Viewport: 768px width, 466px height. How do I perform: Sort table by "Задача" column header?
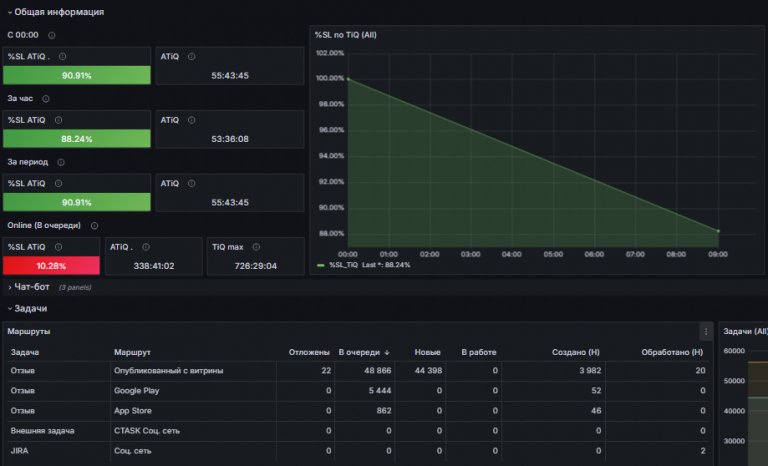[24, 352]
